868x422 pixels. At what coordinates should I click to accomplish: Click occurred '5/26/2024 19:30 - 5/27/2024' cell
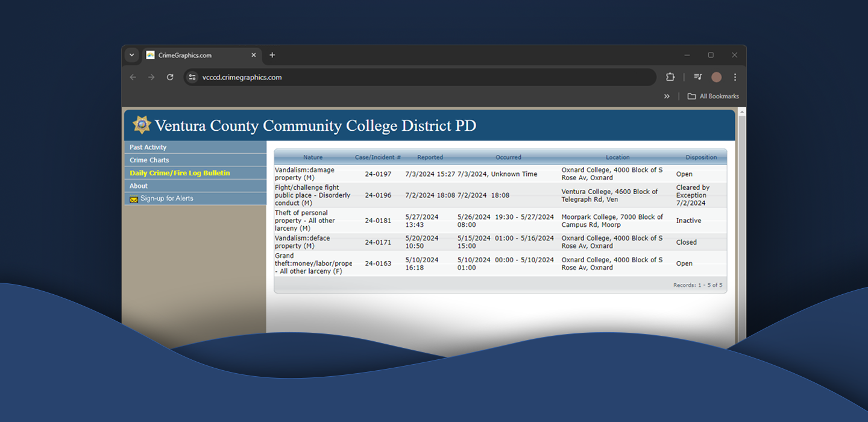(506, 221)
